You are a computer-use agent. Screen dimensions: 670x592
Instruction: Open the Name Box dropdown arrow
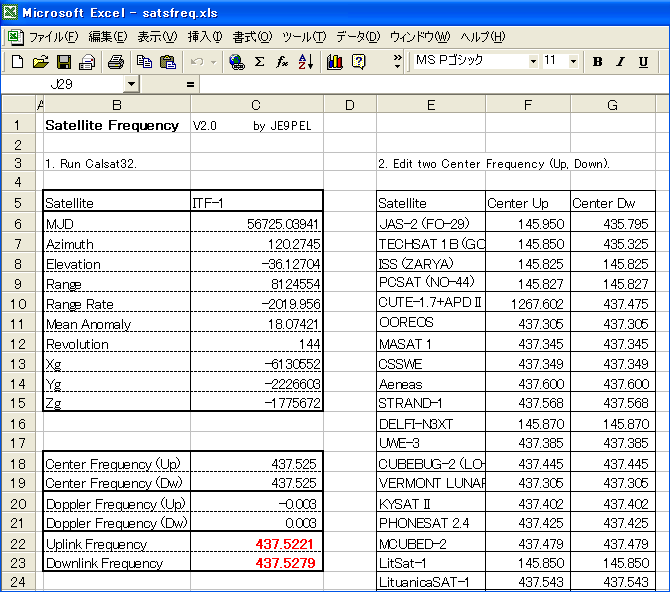tap(132, 84)
